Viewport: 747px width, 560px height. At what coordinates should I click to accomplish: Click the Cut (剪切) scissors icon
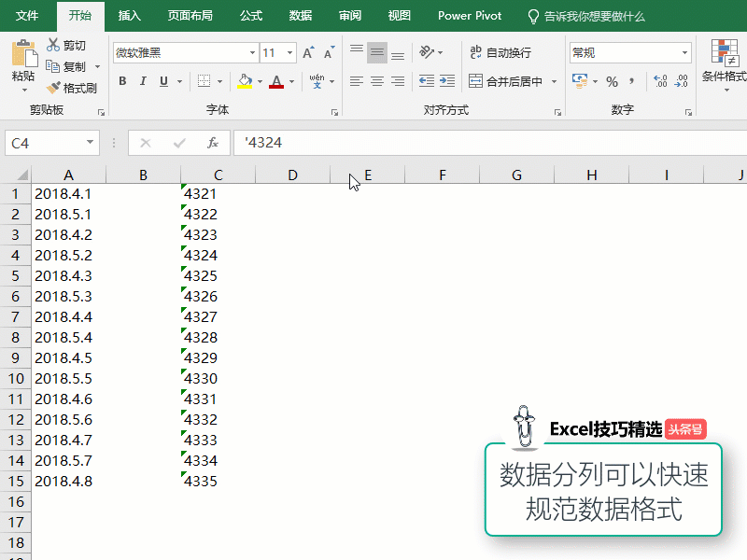coord(53,46)
